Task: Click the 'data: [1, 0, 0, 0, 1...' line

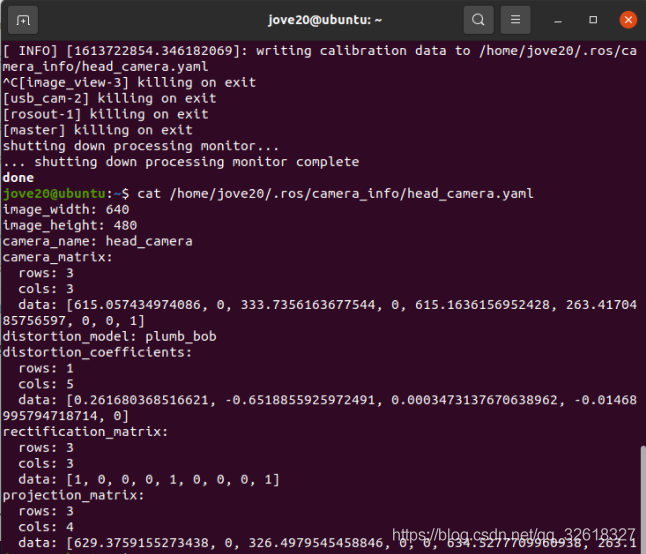Action: coord(149,479)
